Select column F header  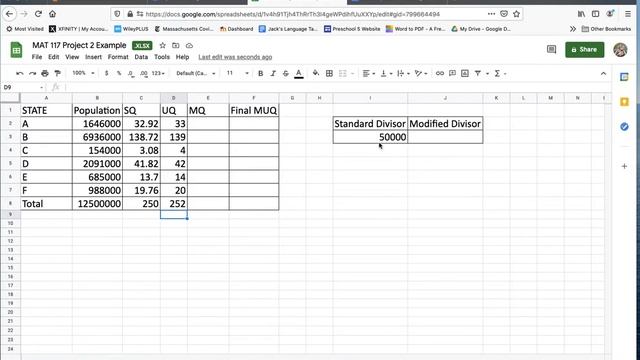[254, 98]
